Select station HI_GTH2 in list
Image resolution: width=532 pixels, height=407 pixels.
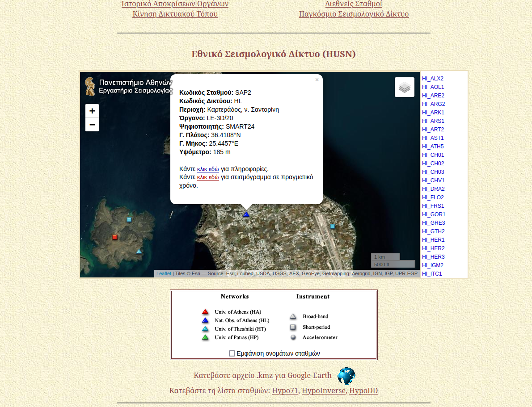[433, 231]
